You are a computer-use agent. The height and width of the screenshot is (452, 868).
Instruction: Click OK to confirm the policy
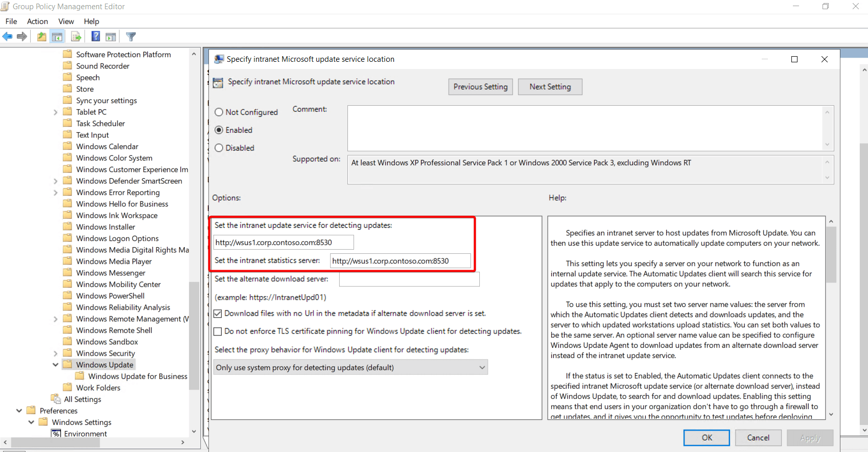click(x=707, y=438)
